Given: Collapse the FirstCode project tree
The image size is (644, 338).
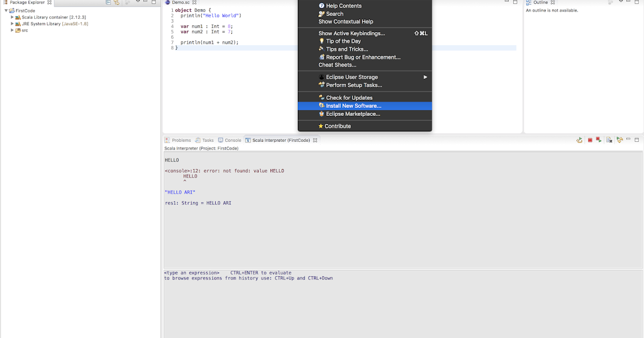Looking at the screenshot, I should (x=5, y=10).
